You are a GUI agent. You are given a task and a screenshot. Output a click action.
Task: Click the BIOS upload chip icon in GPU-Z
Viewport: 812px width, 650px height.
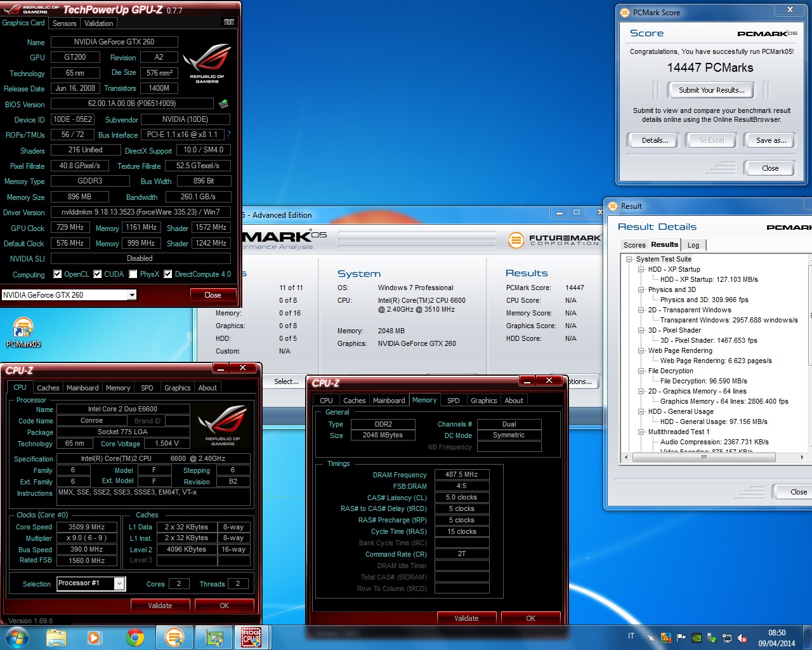(223, 103)
